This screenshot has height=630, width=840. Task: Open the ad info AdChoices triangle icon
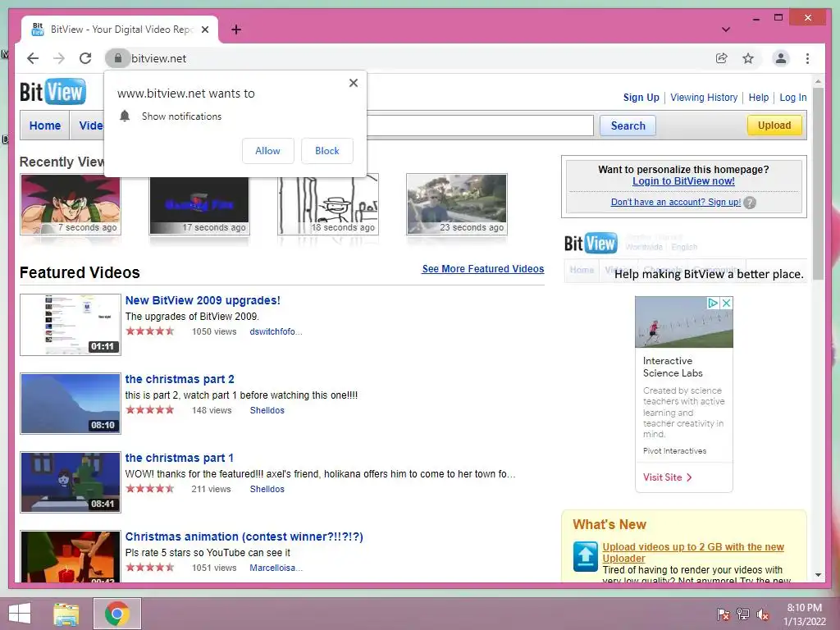(x=713, y=303)
